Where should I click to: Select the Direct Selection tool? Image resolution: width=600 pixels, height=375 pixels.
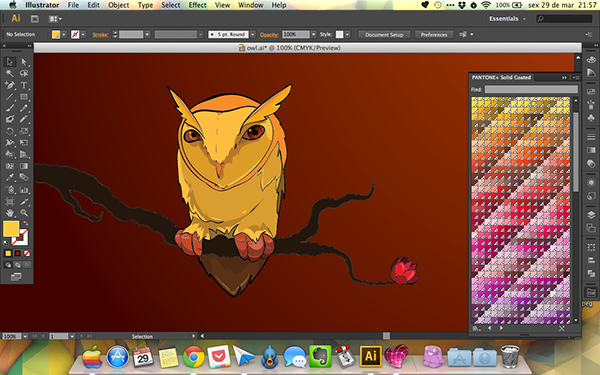(24, 62)
